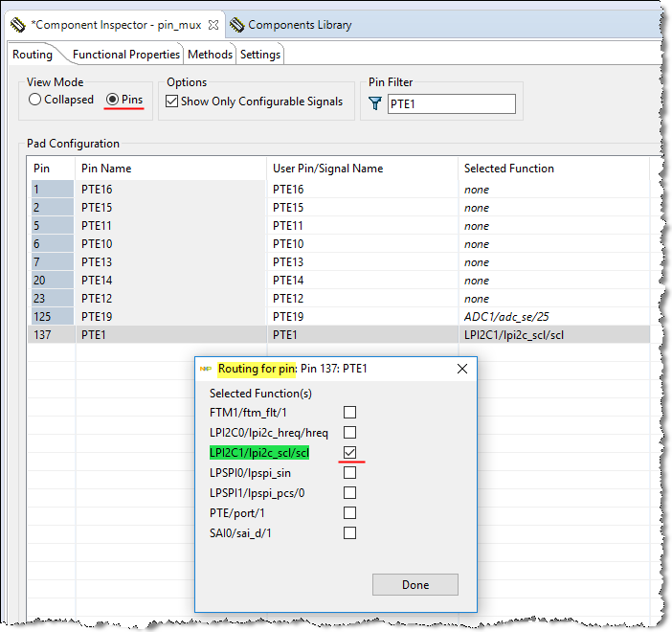Open the Settings tab
The width and height of the screenshot is (672, 632).
[260, 55]
